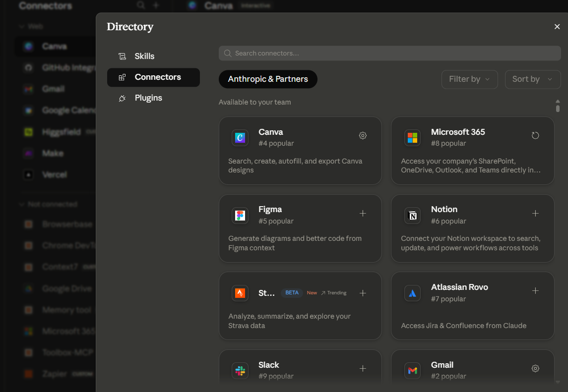Image resolution: width=568 pixels, height=392 pixels.
Task: Click search icon in background Connectors header
Action: 141,5
